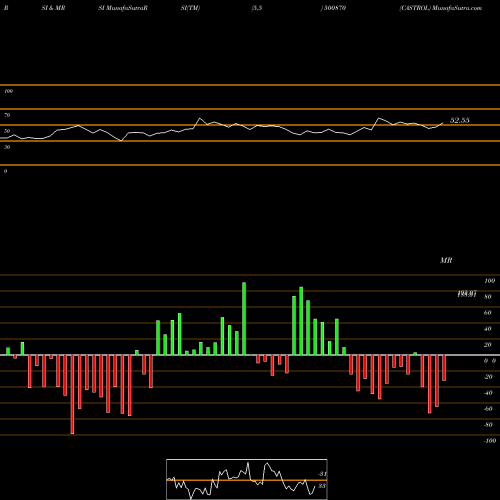Screen dimensions: 500x500
Task: Click the 509870 stock code text
Action: 334,8
